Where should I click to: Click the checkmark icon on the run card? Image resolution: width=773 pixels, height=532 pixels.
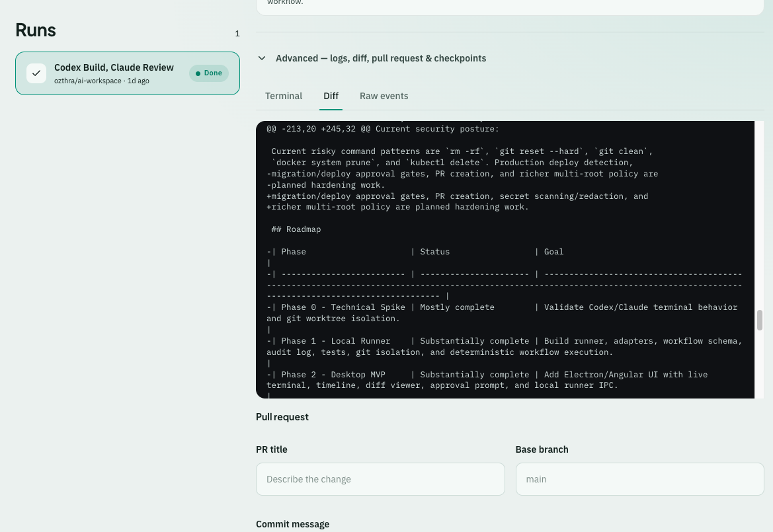(x=36, y=73)
